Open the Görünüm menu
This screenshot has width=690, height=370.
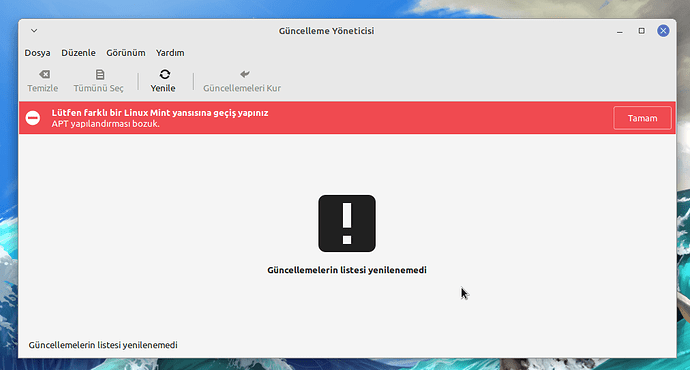pyautogui.click(x=125, y=53)
